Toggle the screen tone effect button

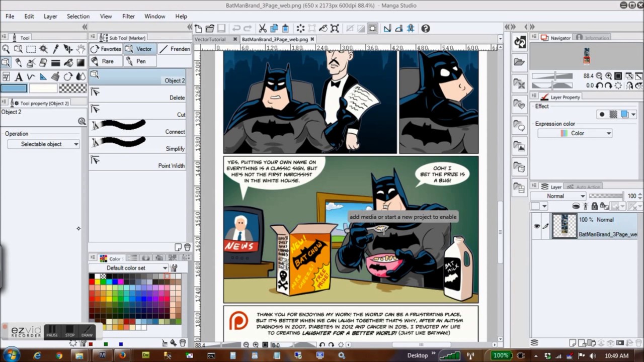pos(614,115)
